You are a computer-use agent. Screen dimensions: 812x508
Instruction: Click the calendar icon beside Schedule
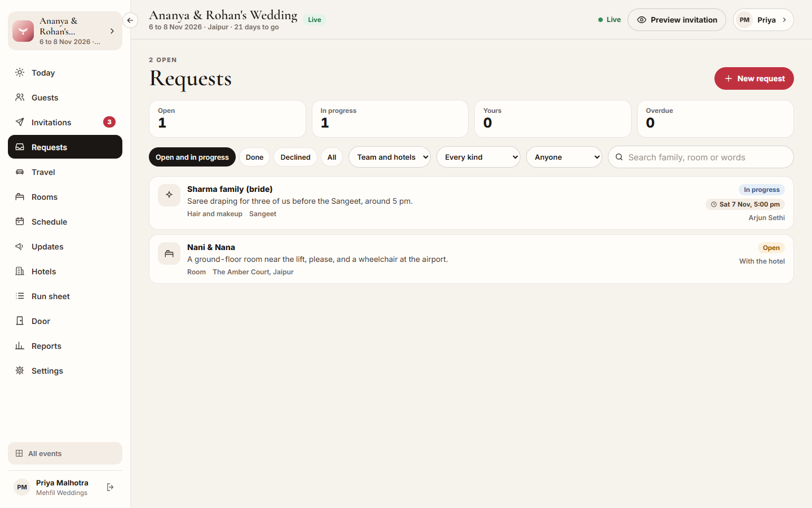20,221
